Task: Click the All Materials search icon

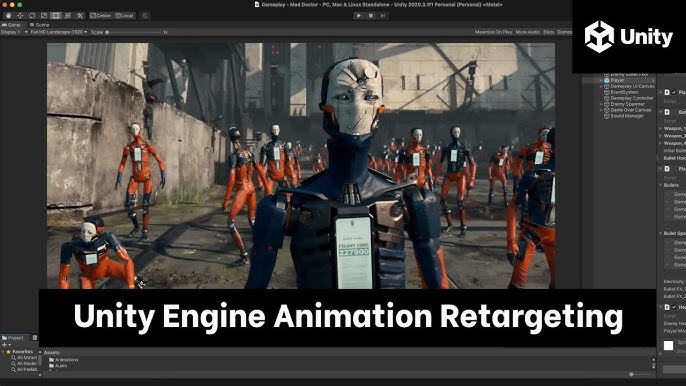Action: click(14, 358)
